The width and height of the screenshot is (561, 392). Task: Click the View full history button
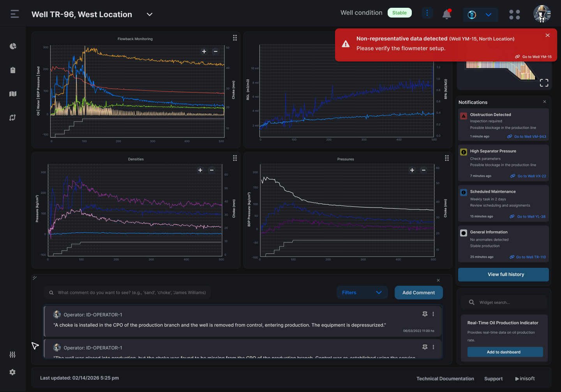(503, 274)
